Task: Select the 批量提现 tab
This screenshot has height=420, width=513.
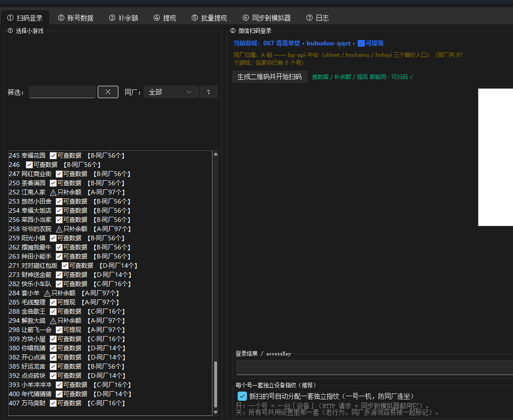Action: (x=209, y=18)
